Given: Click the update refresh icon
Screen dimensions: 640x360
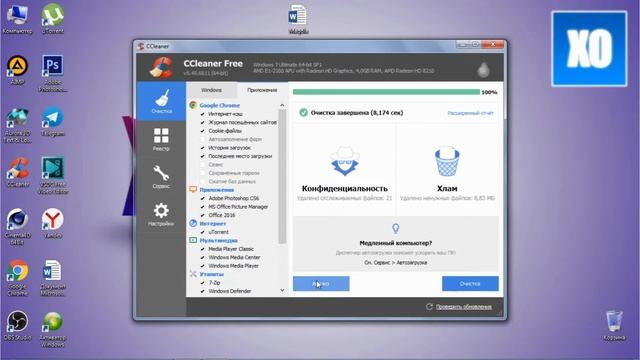Looking at the screenshot, I should [x=429, y=307].
